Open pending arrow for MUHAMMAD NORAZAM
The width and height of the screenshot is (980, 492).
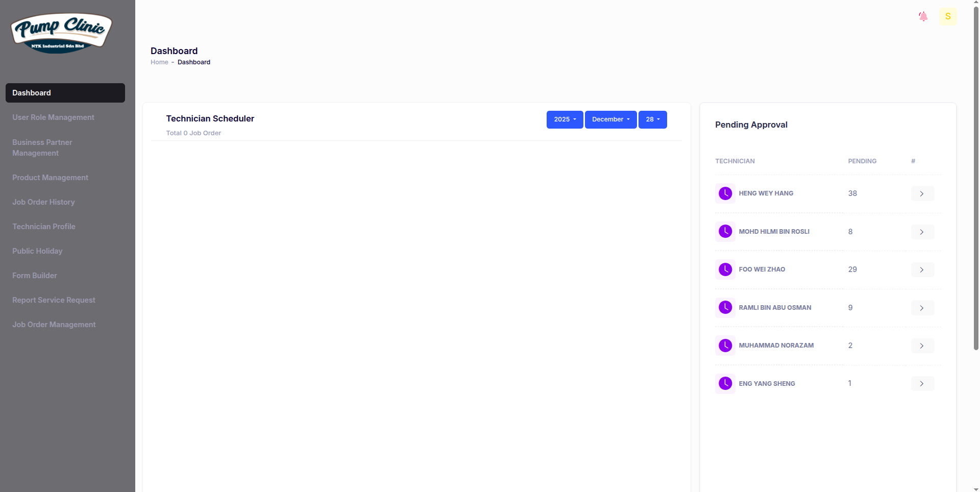[x=922, y=346]
